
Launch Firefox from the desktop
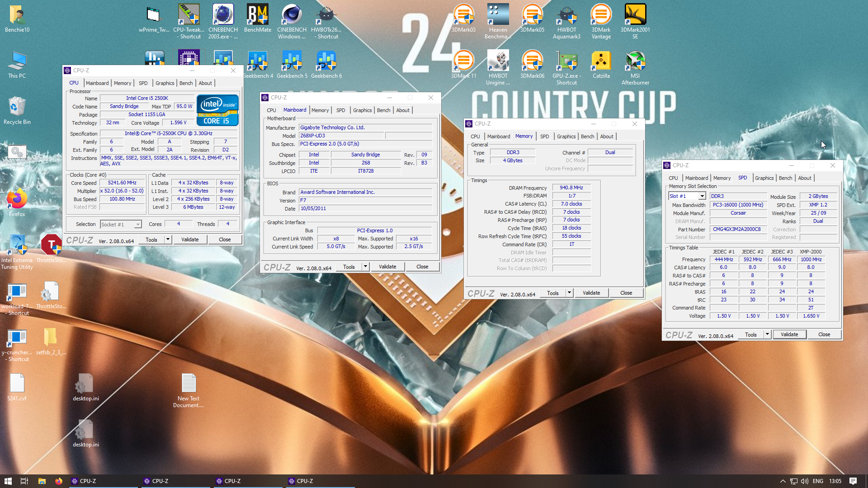click(x=17, y=199)
